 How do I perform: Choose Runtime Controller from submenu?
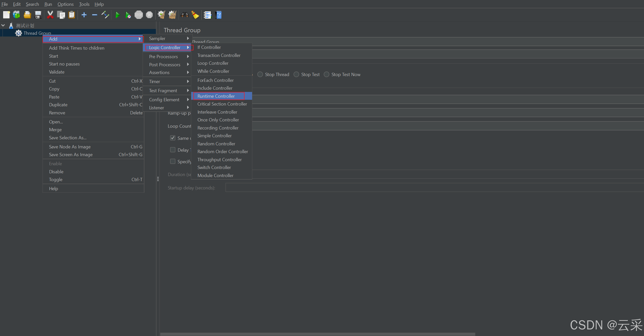click(222, 96)
